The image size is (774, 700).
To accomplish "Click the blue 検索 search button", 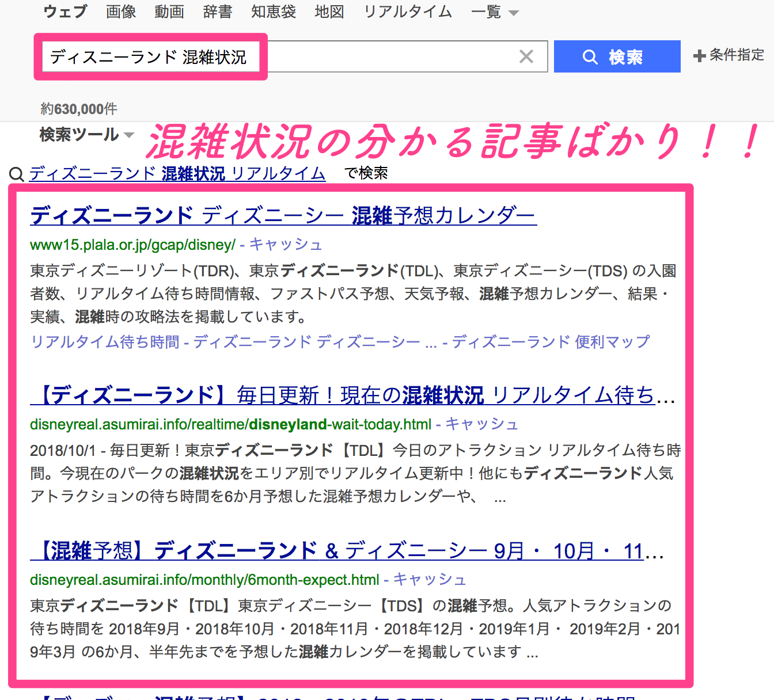I will [x=617, y=56].
